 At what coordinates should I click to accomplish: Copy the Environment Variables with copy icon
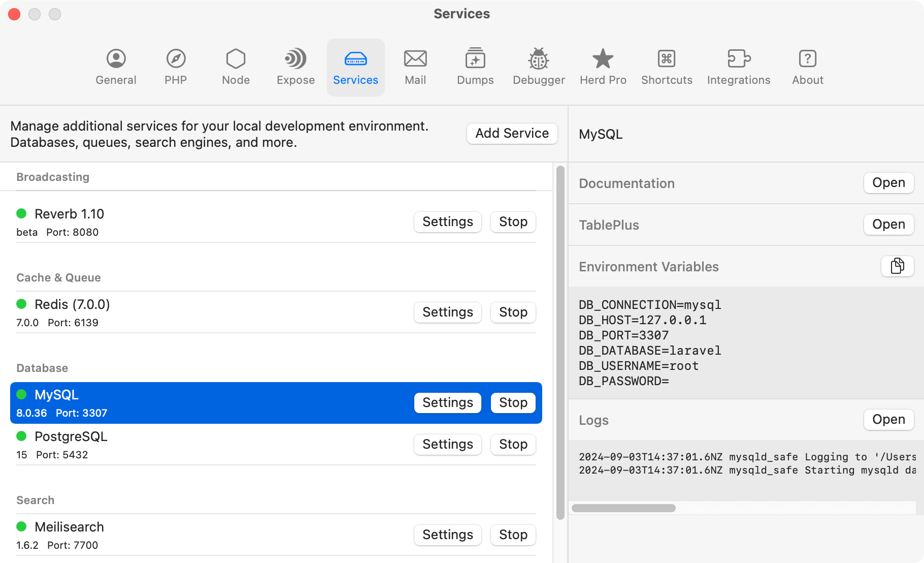(x=897, y=266)
